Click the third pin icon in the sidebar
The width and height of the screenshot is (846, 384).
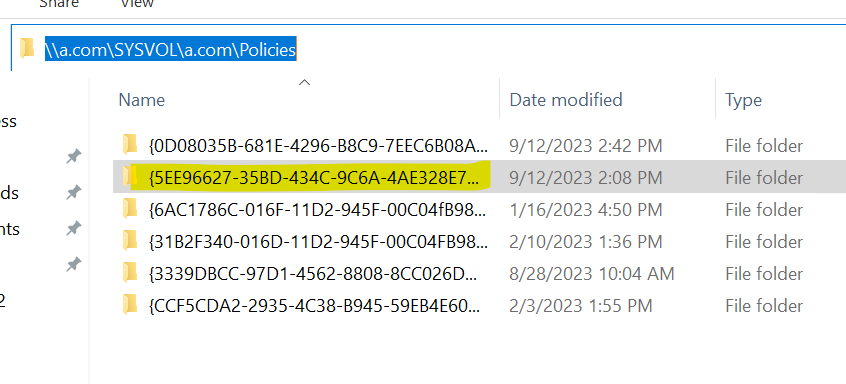73,229
